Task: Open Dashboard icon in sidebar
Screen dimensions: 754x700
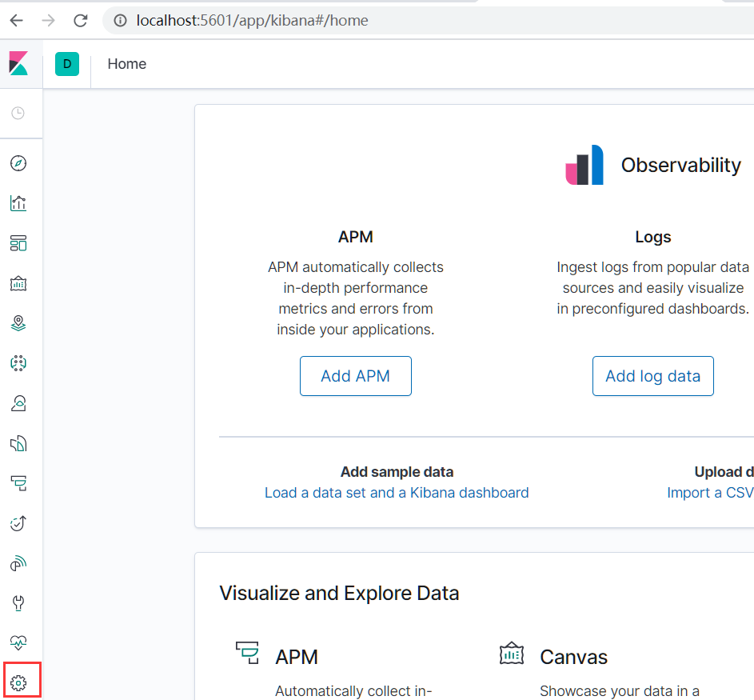Action: pyautogui.click(x=18, y=243)
